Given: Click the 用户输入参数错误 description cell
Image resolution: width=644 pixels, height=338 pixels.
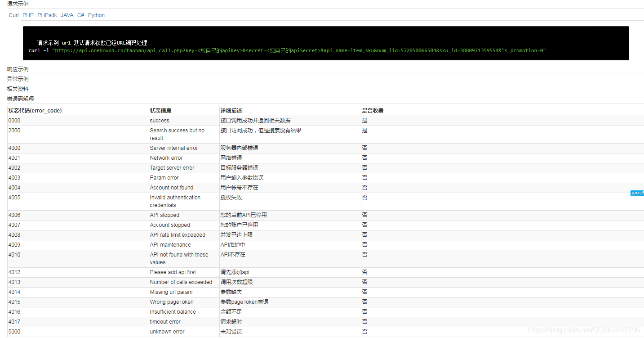Looking at the screenshot, I should click(290, 178).
